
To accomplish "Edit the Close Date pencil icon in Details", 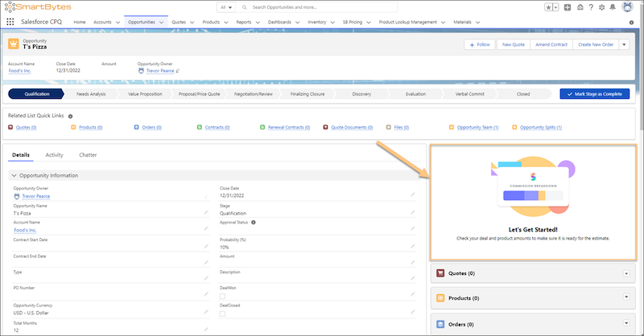I will coord(413,195).
